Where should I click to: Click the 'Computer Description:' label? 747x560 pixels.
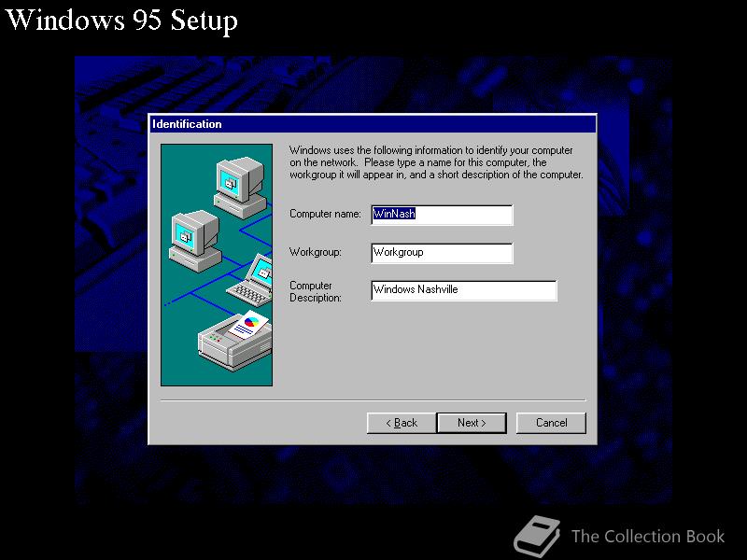point(316,291)
